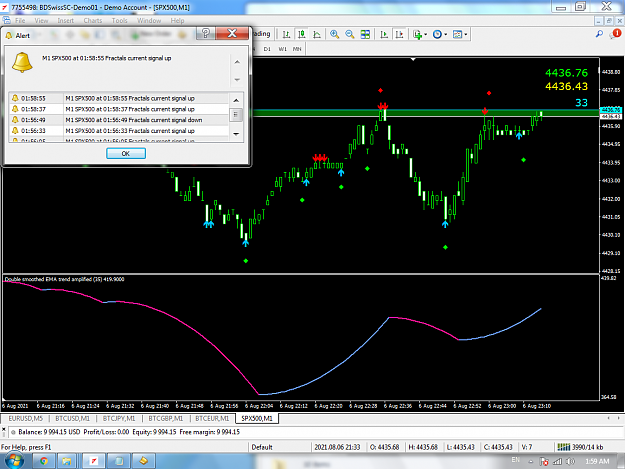Switch to the EURUSD,M5 chart tab
Image resolution: width=625 pixels, height=469 pixels.
pyautogui.click(x=26, y=418)
